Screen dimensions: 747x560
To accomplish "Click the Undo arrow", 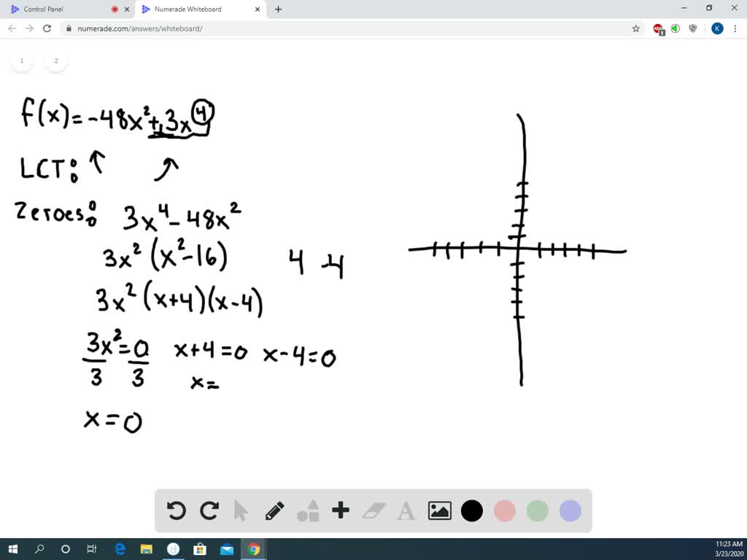I will click(176, 511).
